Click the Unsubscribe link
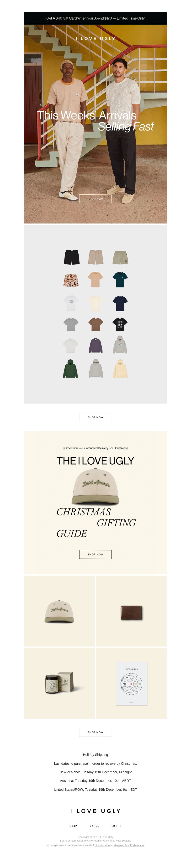Image resolution: width=191 pixels, height=868 pixels. point(102,845)
